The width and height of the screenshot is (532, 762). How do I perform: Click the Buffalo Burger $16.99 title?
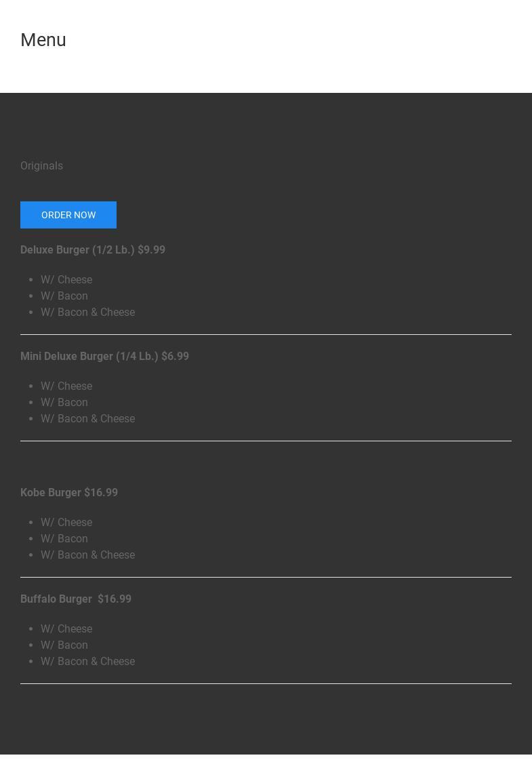pyautogui.click(x=76, y=599)
